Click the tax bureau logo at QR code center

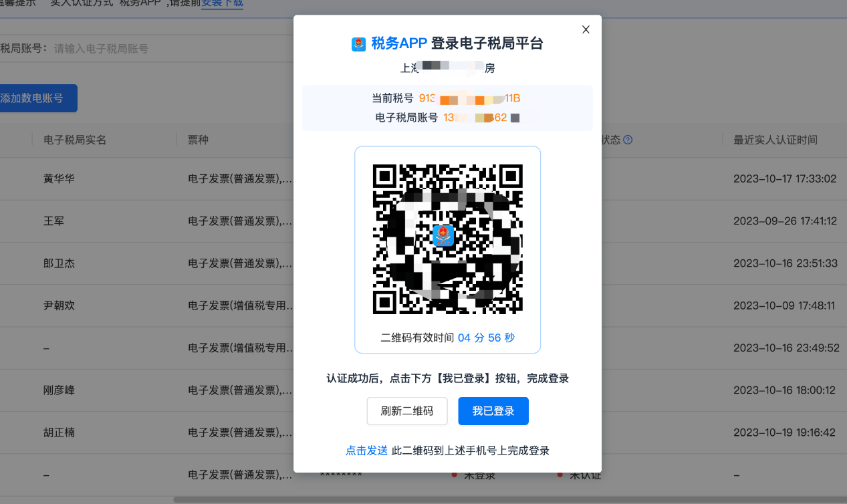443,236
